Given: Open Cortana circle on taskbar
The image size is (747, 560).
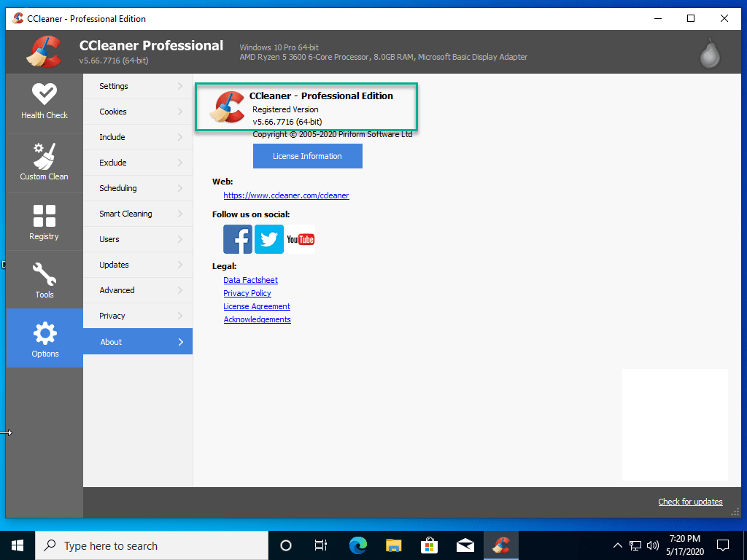Looking at the screenshot, I should click(285, 545).
